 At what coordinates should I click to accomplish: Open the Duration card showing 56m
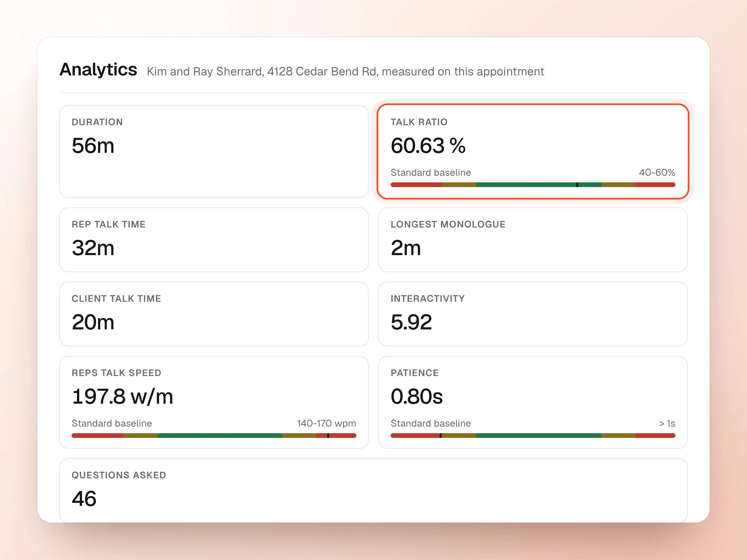point(214,151)
